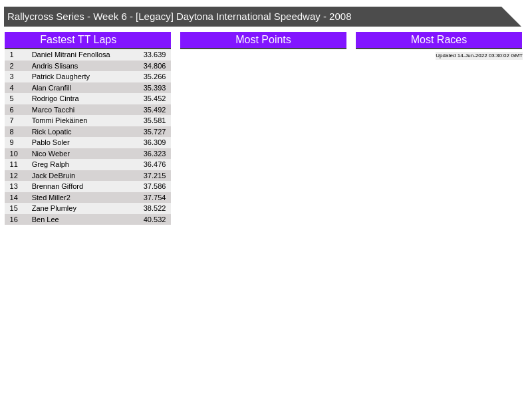Select Andris Slisans in the list

[55, 66]
